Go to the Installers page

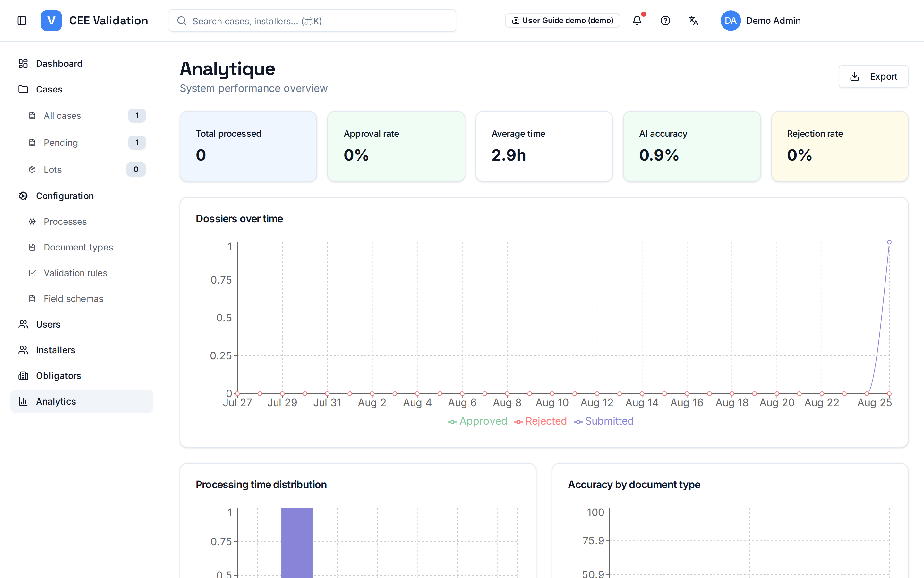[82, 350]
